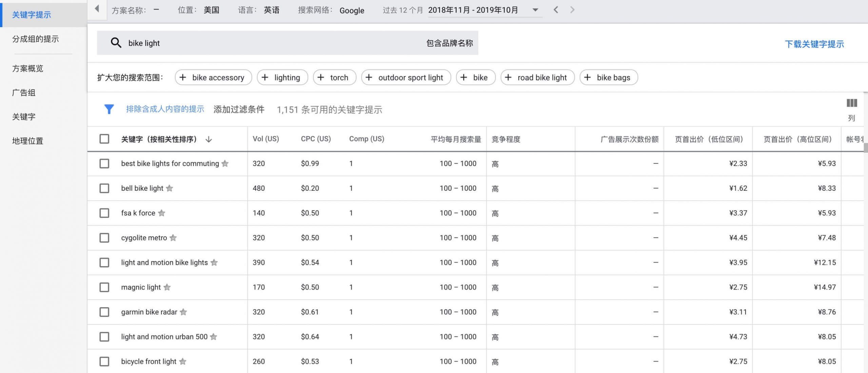This screenshot has width=868, height=373.
Task: Click plus icon on 'bike bags' chip
Action: coord(588,77)
